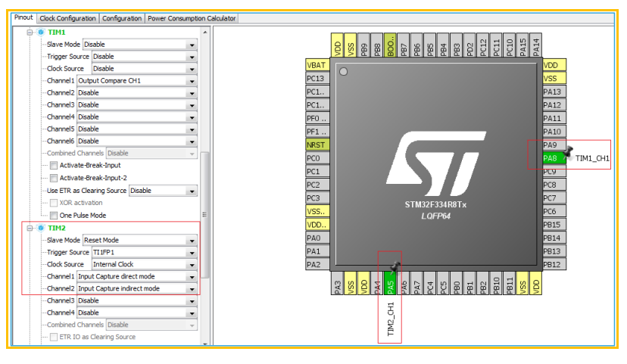The width and height of the screenshot is (627, 364).
Task: Click the PC2 pin on chip
Action: point(317,185)
